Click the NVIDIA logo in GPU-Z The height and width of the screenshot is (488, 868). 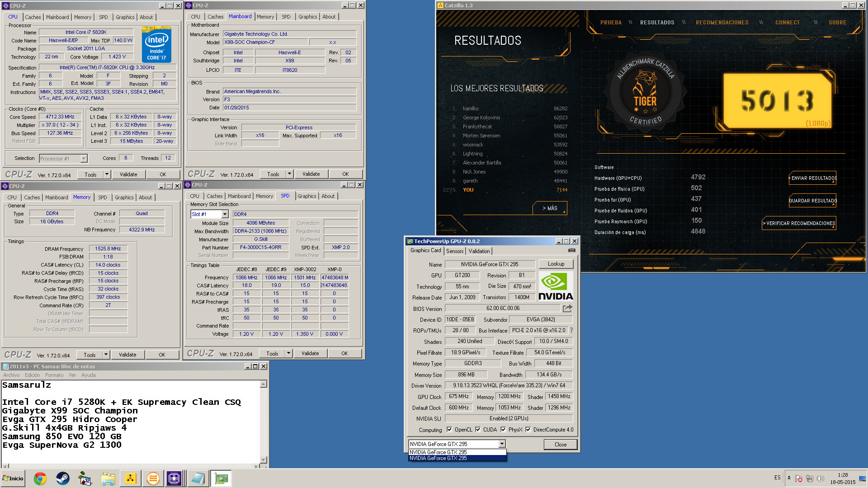point(556,286)
